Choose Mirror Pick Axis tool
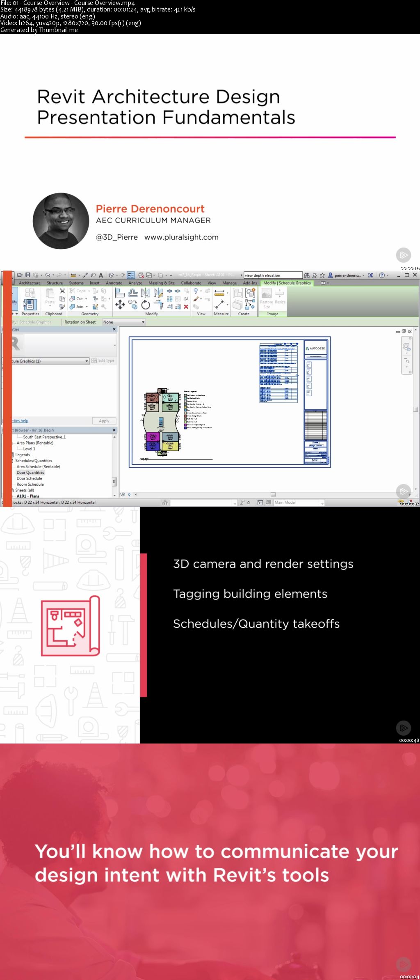The height and width of the screenshot is (980, 420). [x=145, y=293]
